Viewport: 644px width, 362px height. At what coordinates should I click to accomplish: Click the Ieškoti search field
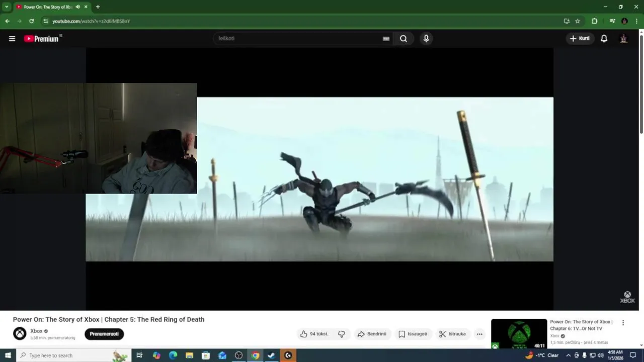tap(299, 38)
